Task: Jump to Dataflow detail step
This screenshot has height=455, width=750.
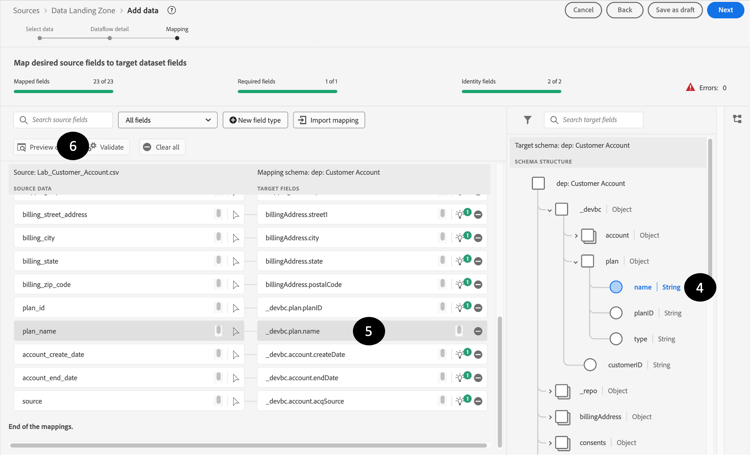Action: [110, 33]
